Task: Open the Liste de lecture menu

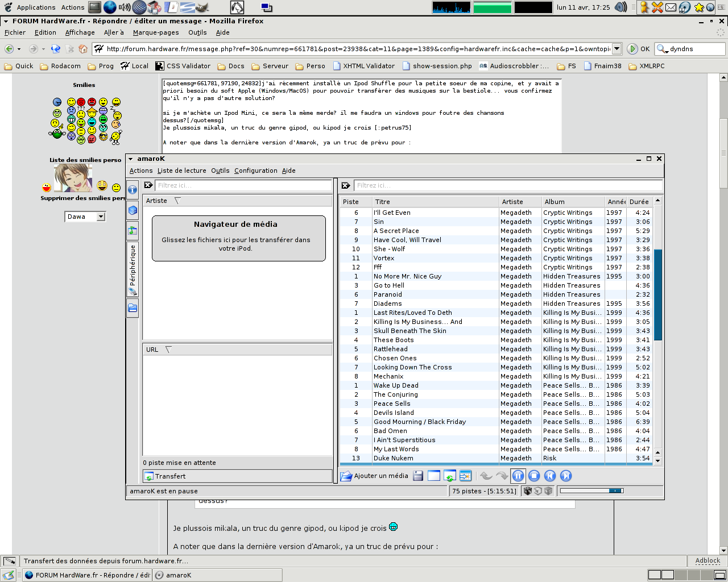Action: pos(181,171)
